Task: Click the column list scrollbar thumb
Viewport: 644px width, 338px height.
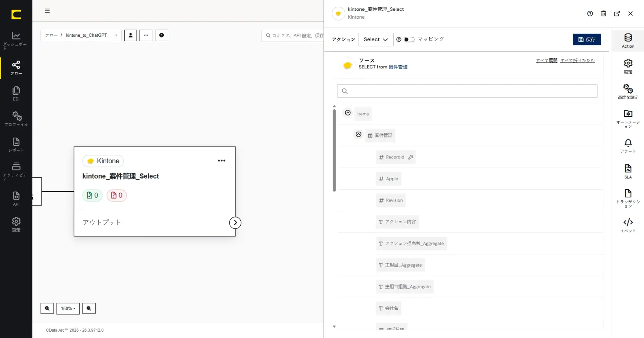Action: coord(334,150)
